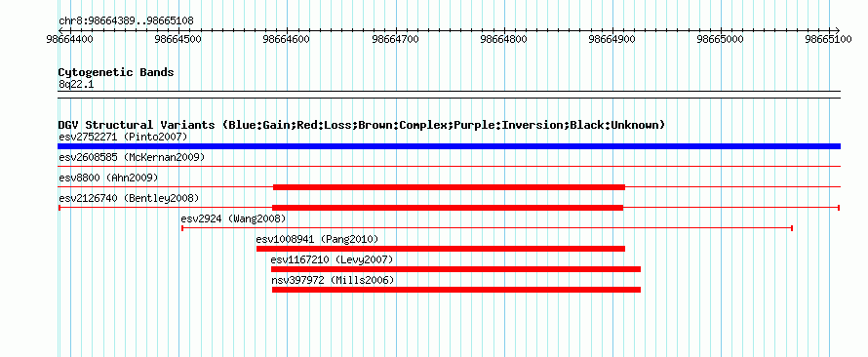868x357 pixels.
Task: Click ruler position 98664600
Action: point(287,40)
